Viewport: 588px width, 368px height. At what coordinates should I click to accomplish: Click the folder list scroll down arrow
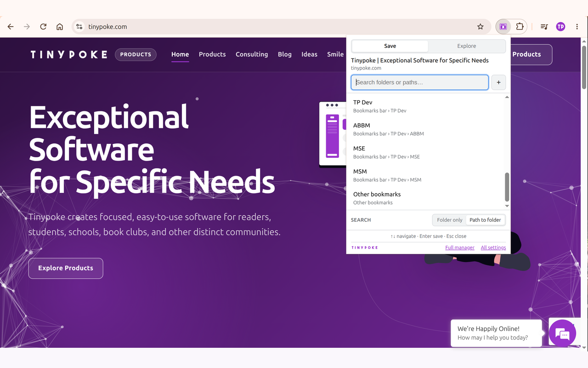pos(507,206)
